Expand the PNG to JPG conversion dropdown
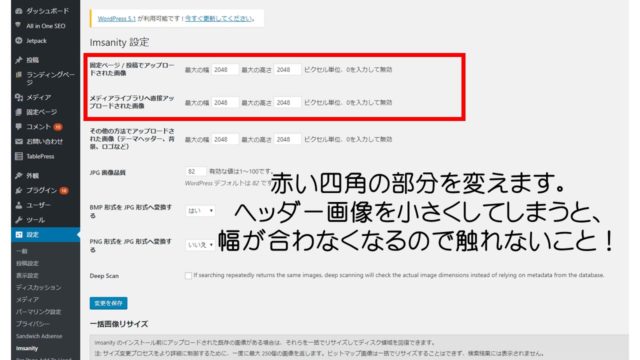 200,245
